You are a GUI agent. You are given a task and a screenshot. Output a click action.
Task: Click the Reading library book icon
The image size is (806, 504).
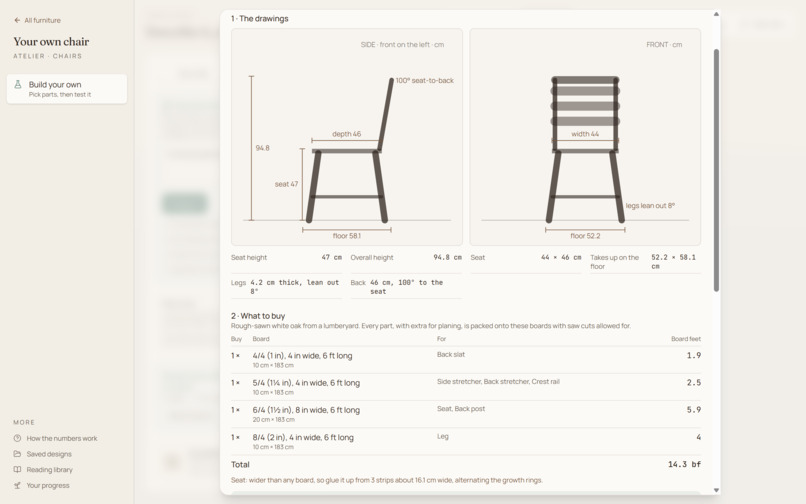click(x=17, y=470)
